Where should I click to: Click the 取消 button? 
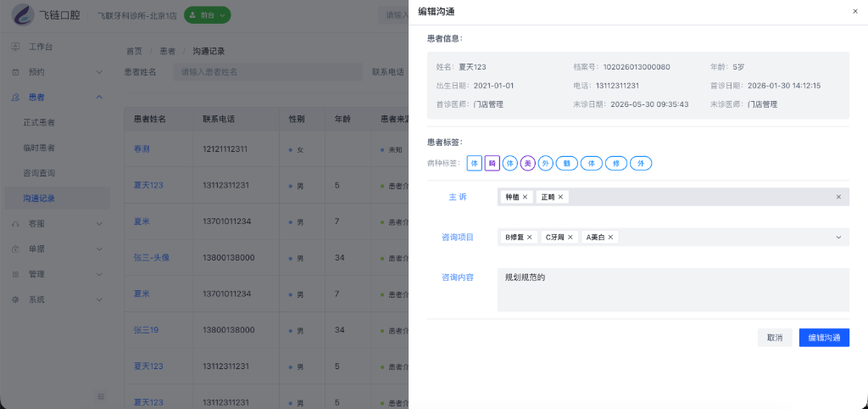pyautogui.click(x=775, y=338)
